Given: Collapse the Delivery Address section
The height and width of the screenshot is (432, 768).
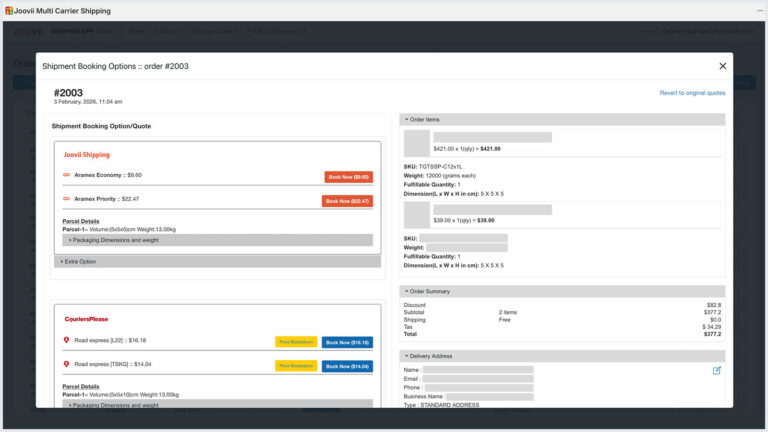Looking at the screenshot, I should tap(428, 355).
